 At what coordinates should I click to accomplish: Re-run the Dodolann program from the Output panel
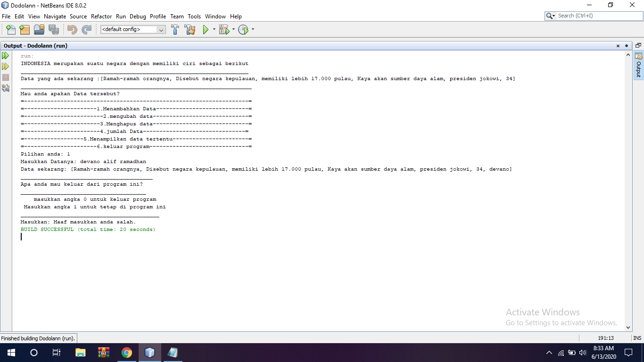[5, 55]
